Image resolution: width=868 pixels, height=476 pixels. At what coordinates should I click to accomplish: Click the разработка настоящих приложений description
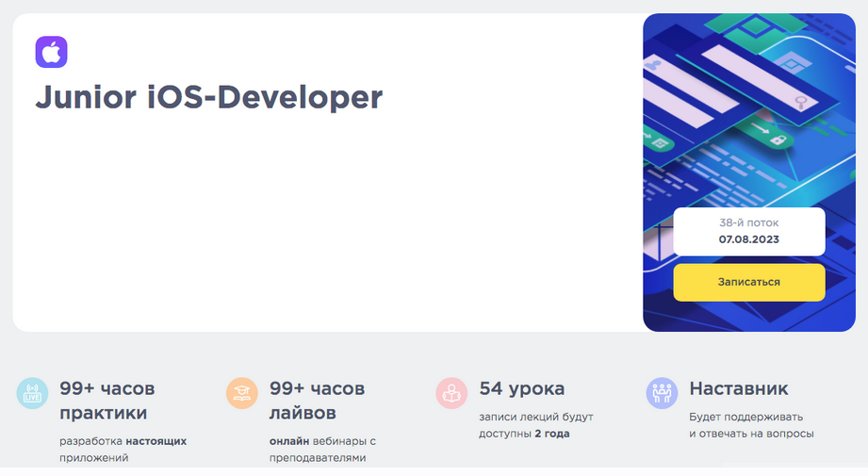(123, 449)
